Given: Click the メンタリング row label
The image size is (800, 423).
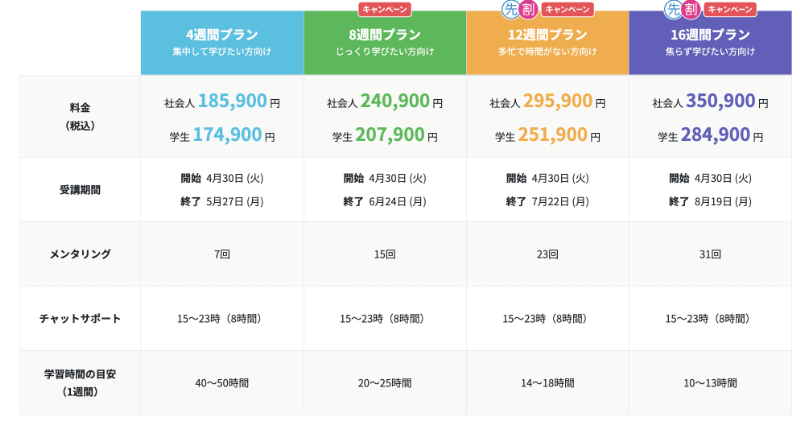Looking at the screenshot, I should (x=80, y=254).
